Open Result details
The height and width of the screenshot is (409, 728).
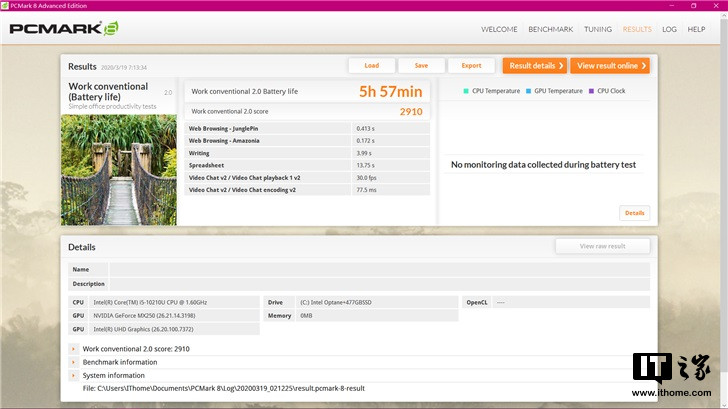click(x=536, y=66)
